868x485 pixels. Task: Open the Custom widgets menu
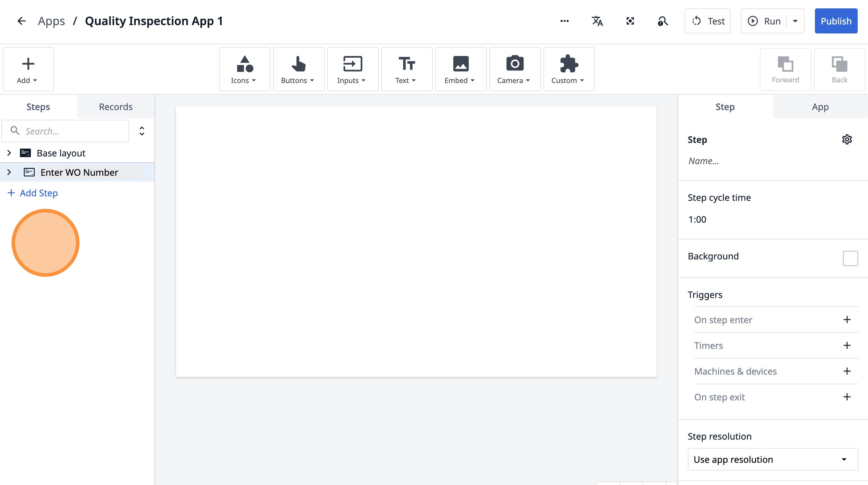tap(568, 70)
